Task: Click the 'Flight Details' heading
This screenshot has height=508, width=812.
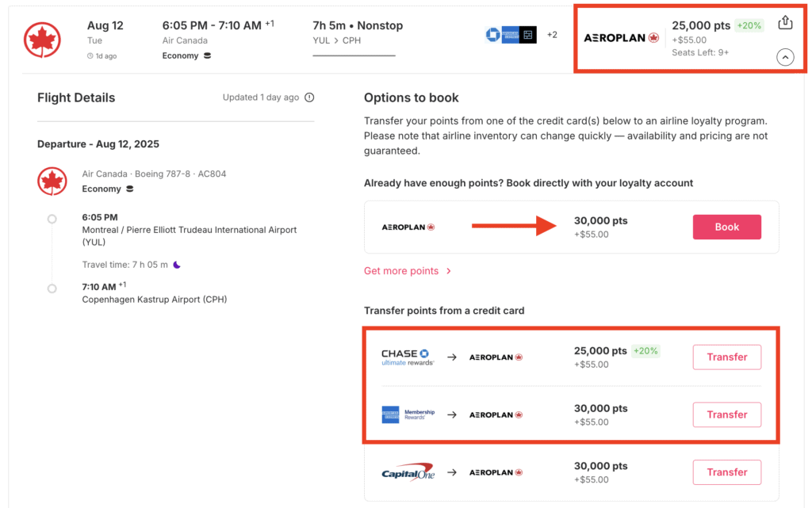Action: pos(76,97)
